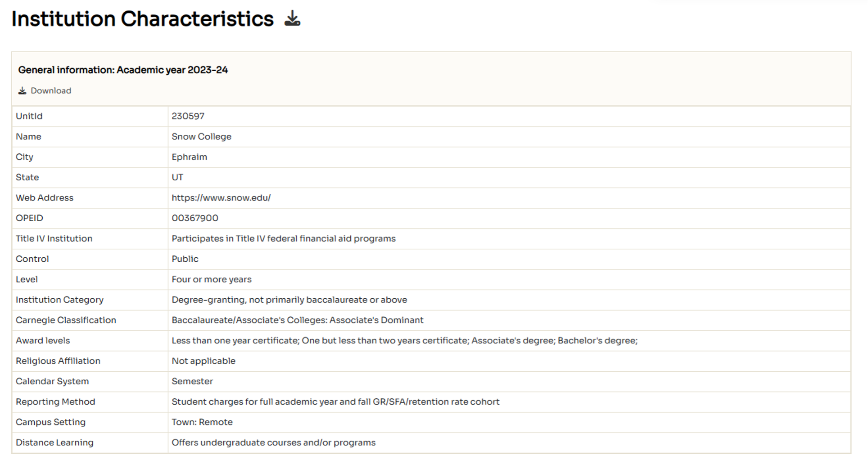
Task: Click the Religious Affiliation row
Action: tap(203, 360)
